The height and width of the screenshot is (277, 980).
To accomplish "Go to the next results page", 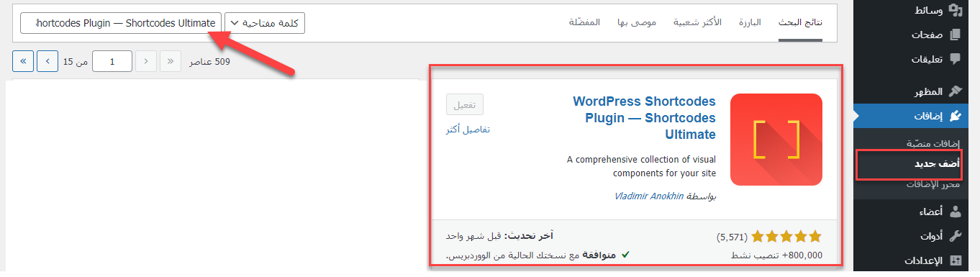I will coord(47,62).
